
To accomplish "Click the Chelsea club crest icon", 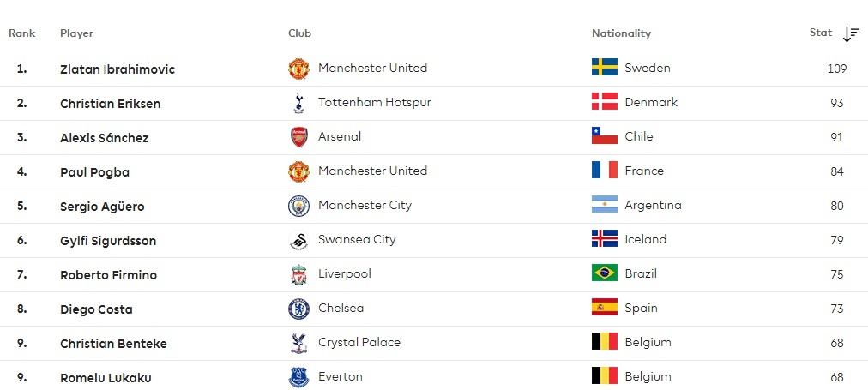I will (x=298, y=309).
